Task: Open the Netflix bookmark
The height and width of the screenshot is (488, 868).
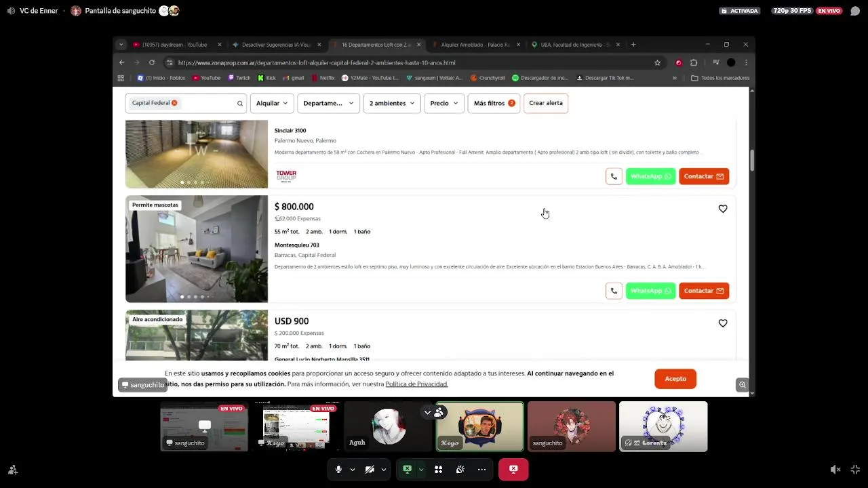Action: tap(323, 78)
